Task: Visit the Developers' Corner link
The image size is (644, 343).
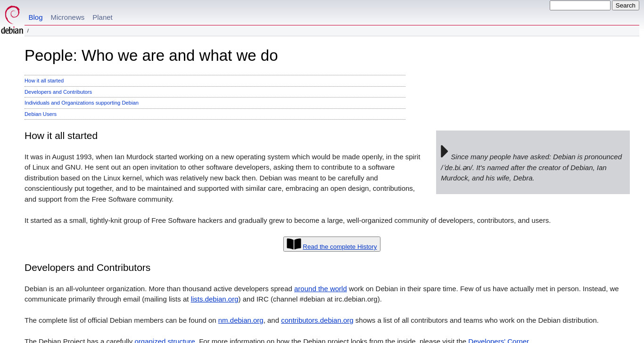Action: (x=498, y=340)
